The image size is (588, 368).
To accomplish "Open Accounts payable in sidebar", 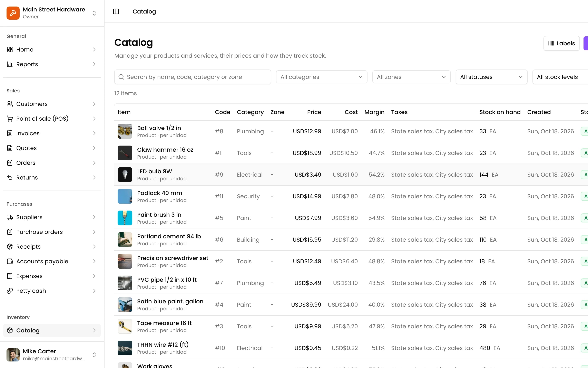I will tap(52, 261).
